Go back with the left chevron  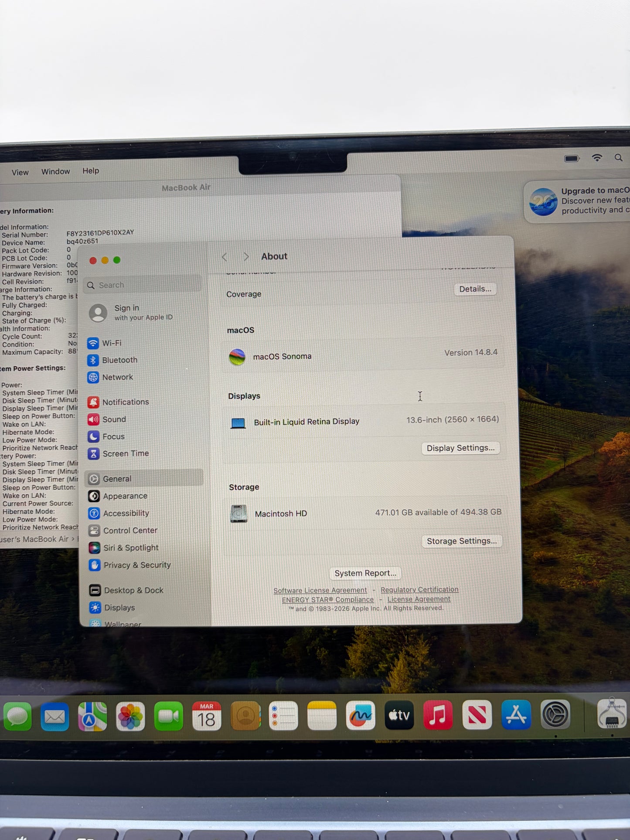(225, 257)
